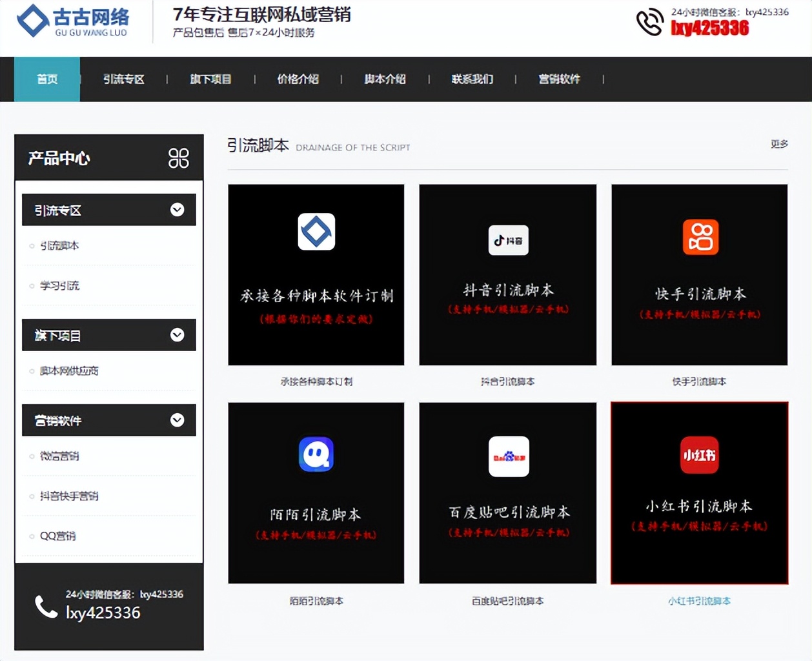Click the 快手 orange app icon
Image resolution: width=812 pixels, height=661 pixels.
tap(700, 237)
